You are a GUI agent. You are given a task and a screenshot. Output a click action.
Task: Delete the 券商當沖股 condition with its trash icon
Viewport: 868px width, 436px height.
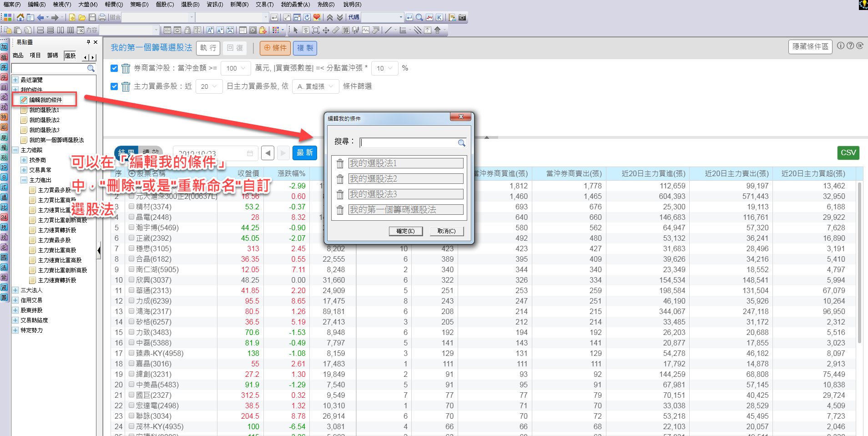click(126, 68)
